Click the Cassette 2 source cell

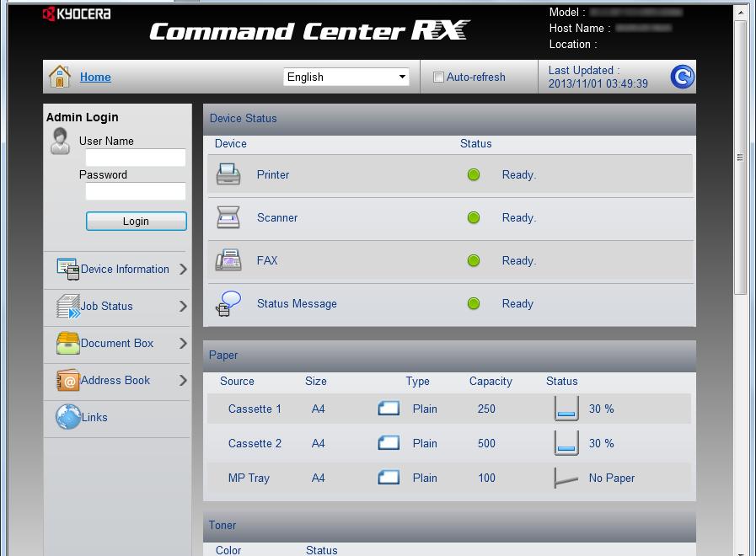255,443
